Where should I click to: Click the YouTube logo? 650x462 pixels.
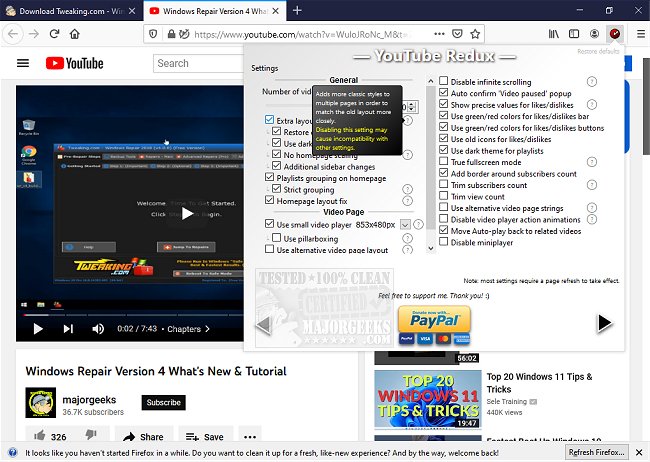point(75,63)
